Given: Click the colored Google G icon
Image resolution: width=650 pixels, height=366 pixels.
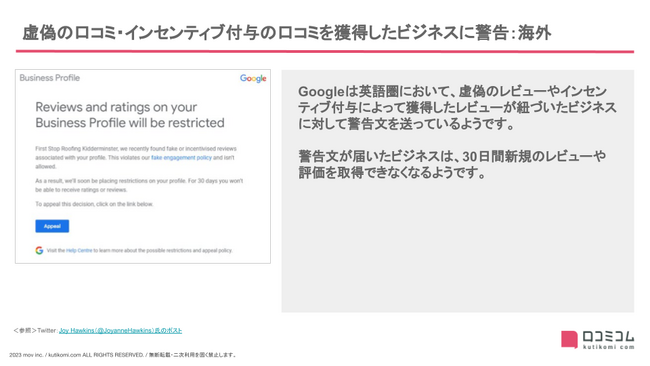Looking at the screenshot, I should (39, 250).
